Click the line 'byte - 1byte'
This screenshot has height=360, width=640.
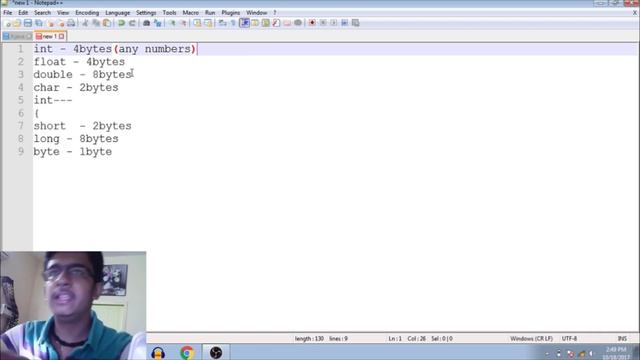point(73,151)
